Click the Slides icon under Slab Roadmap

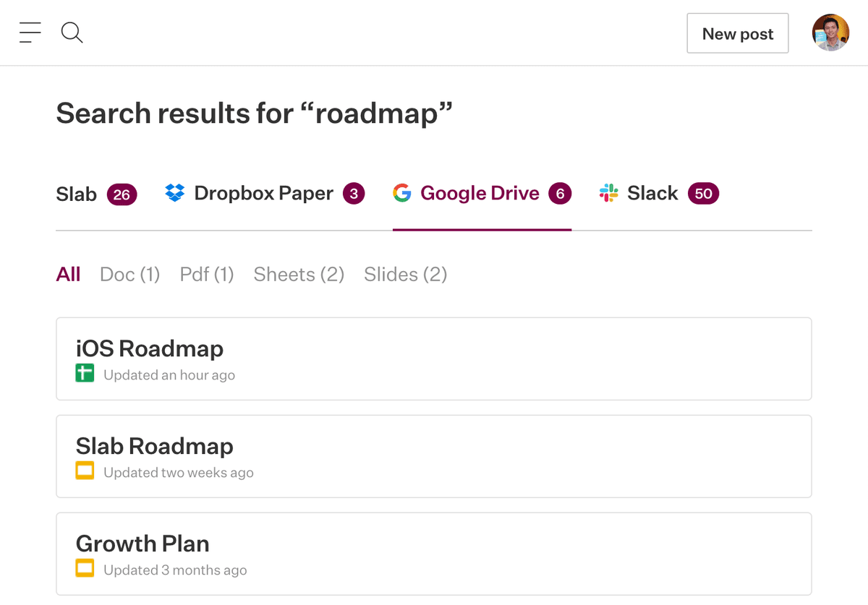[85, 471]
